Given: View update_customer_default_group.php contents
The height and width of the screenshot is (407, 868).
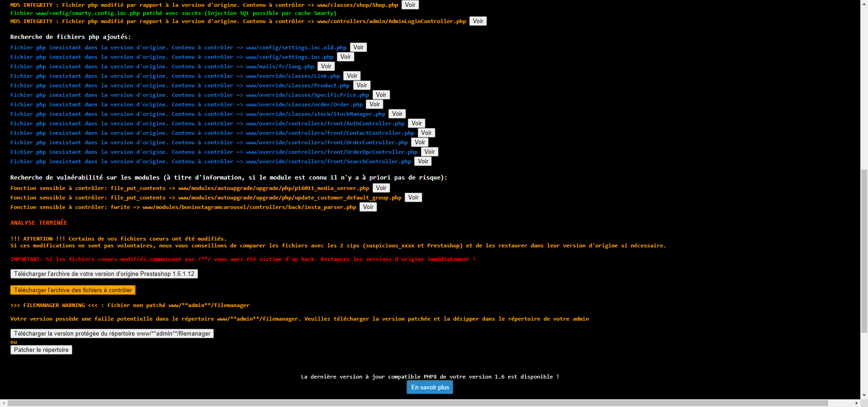Looking at the screenshot, I should (x=413, y=198).
